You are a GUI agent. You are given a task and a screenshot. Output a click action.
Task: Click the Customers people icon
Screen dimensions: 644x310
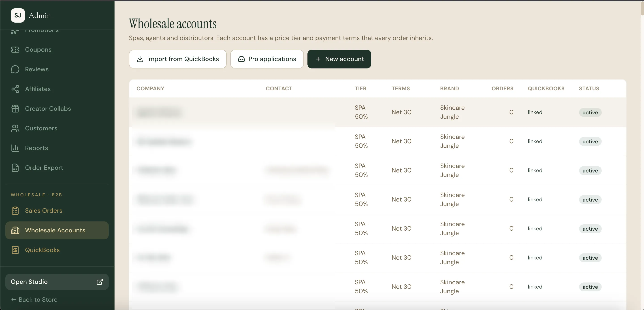(15, 128)
